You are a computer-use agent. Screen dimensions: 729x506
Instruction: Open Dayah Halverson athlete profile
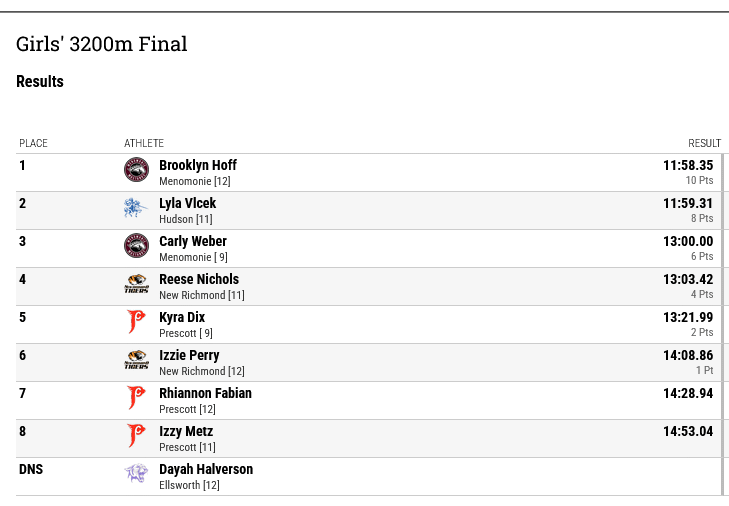(x=206, y=469)
